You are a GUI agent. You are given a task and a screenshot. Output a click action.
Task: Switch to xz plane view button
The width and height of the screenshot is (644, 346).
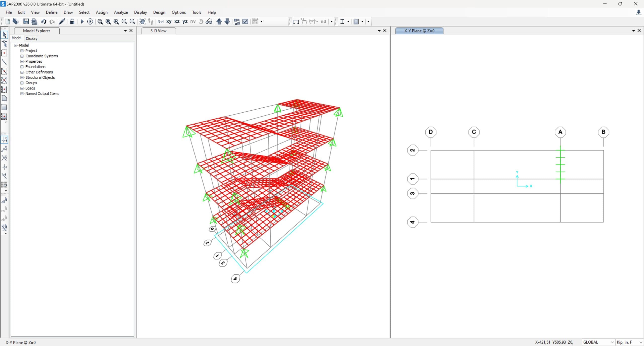tap(177, 22)
